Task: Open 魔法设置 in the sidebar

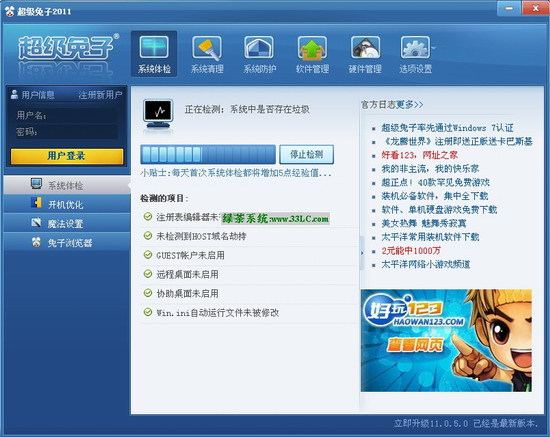Action: pyautogui.click(x=67, y=223)
